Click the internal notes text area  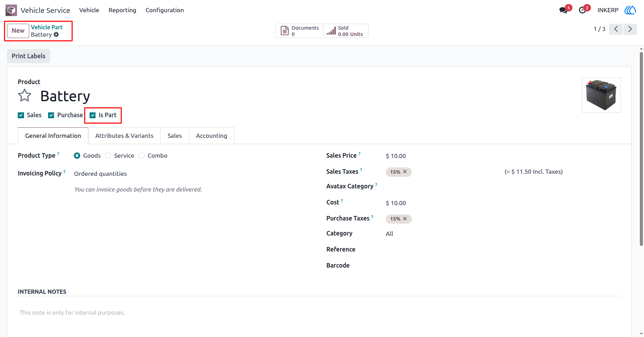(319, 313)
